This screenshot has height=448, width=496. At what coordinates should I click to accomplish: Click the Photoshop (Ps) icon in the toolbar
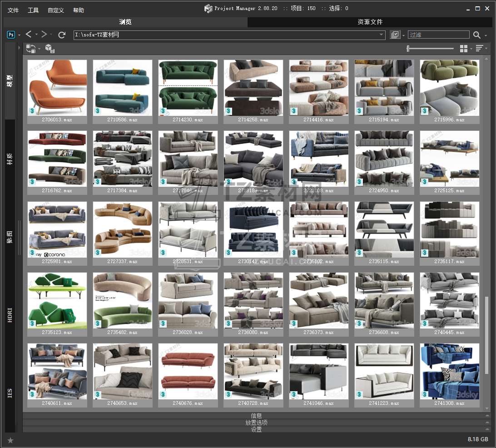pos(11,35)
